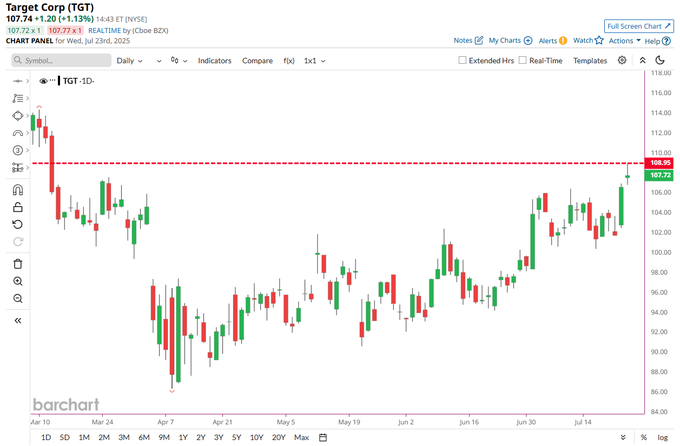Toggle TGT series visibility eye
680x446 pixels.
tap(43, 81)
